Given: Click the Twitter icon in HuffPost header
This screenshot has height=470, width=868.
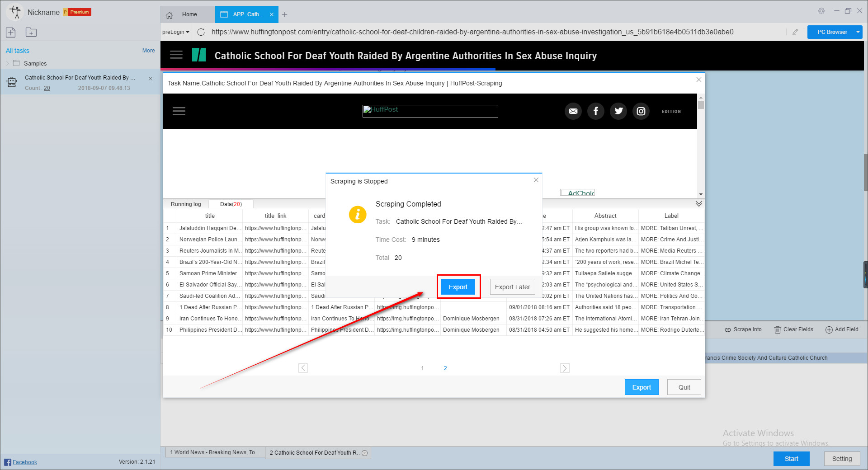Looking at the screenshot, I should [x=618, y=111].
